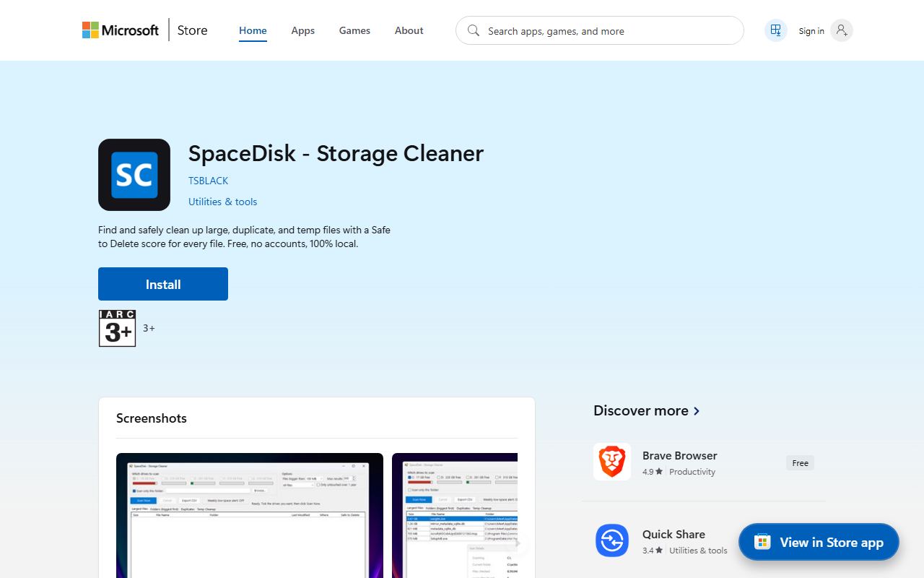Go to the About tab
This screenshot has width=924, height=578.
tap(409, 30)
